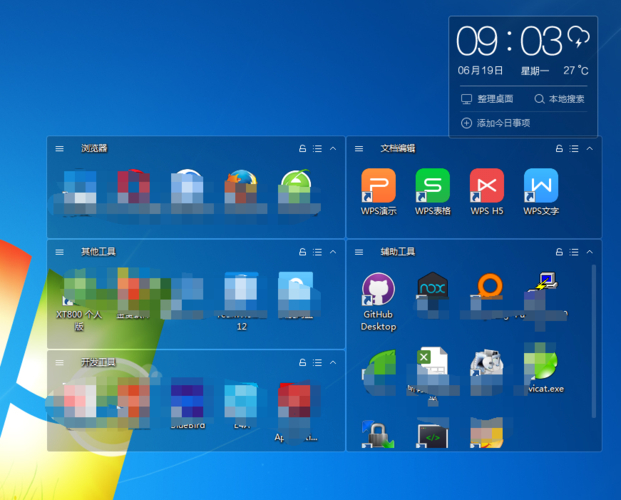Open hamburger menu of 文档编辑 panel
Image resolution: width=621 pixels, height=500 pixels.
359,149
